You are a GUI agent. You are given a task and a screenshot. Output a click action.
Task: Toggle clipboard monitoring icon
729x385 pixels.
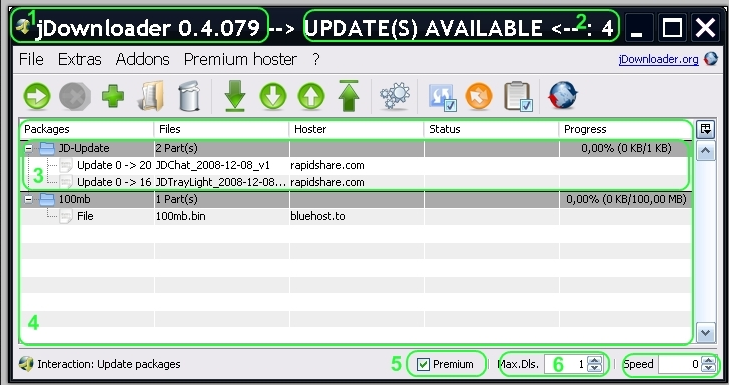pyautogui.click(x=518, y=96)
